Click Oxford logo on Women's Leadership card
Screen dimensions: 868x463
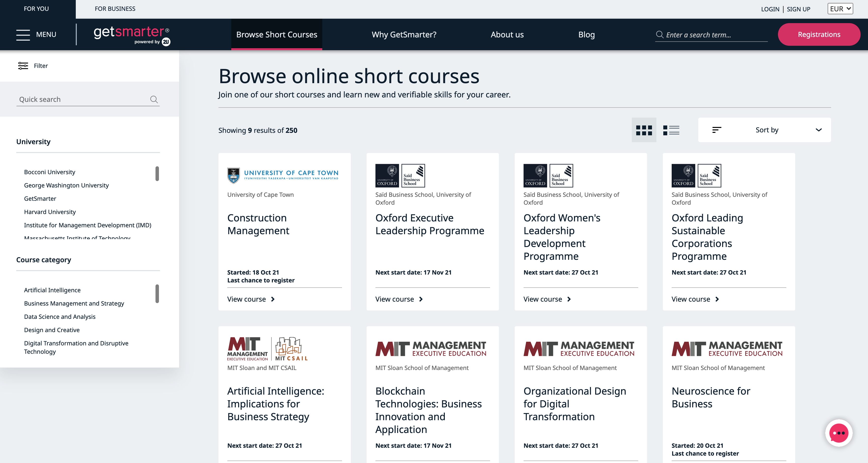click(x=548, y=176)
